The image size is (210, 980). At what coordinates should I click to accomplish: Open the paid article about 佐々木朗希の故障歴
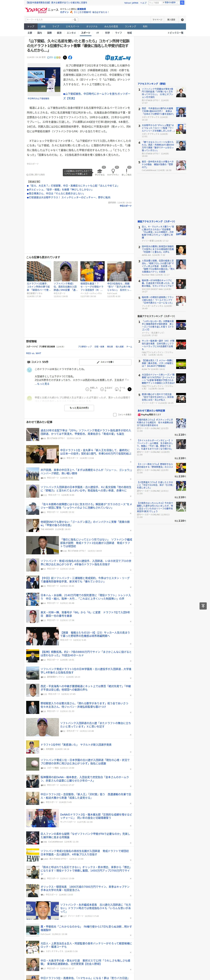coord(87,506)
